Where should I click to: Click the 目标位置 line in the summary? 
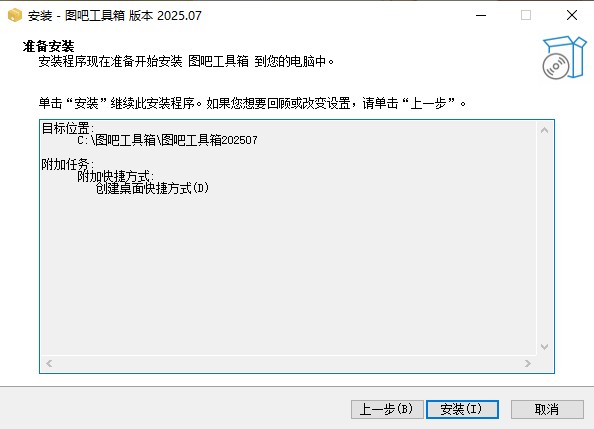coord(68,128)
